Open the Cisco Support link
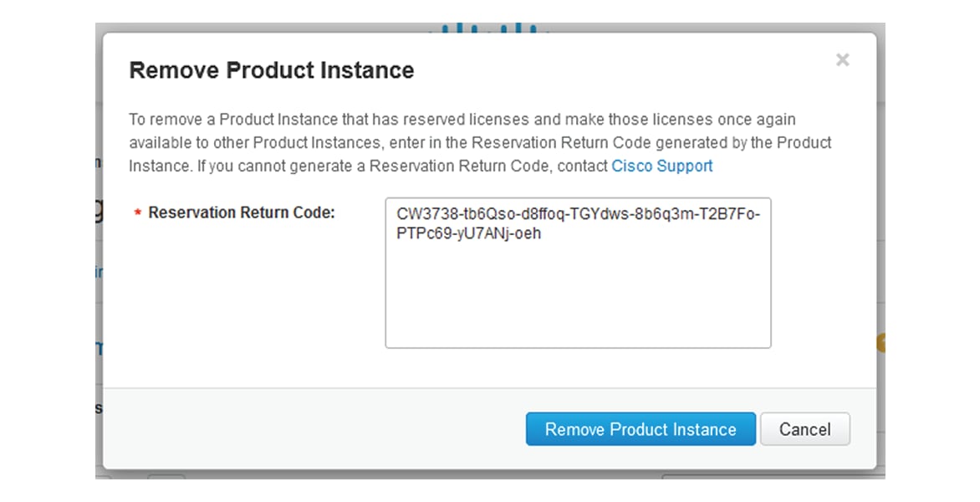Viewport: 980px width, 502px height. coord(662,166)
